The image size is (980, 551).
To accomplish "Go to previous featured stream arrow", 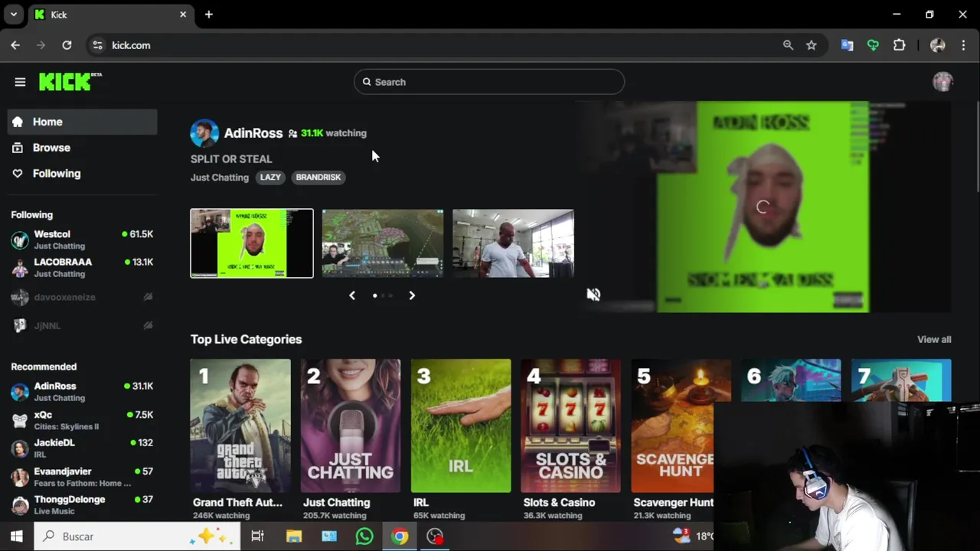I will [x=352, y=295].
